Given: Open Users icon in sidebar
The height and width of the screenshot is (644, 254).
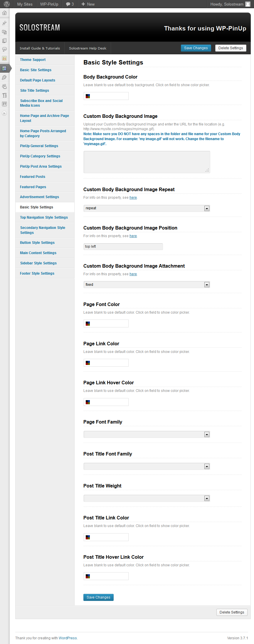Looking at the screenshot, I should pos(4,86).
